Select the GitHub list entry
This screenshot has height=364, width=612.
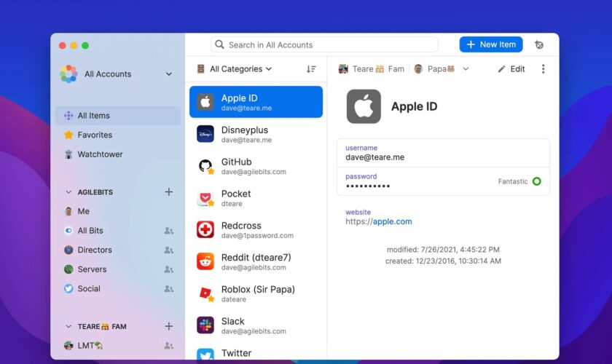coord(256,166)
